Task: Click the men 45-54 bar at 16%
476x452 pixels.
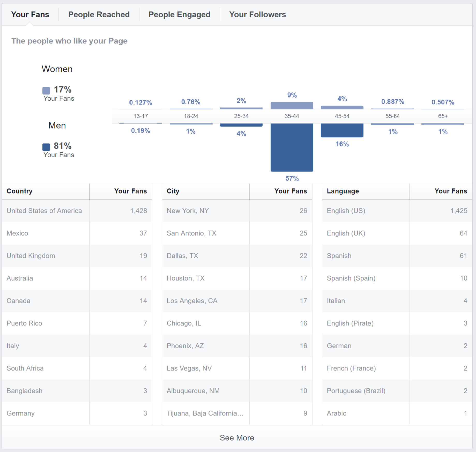Action: click(342, 130)
